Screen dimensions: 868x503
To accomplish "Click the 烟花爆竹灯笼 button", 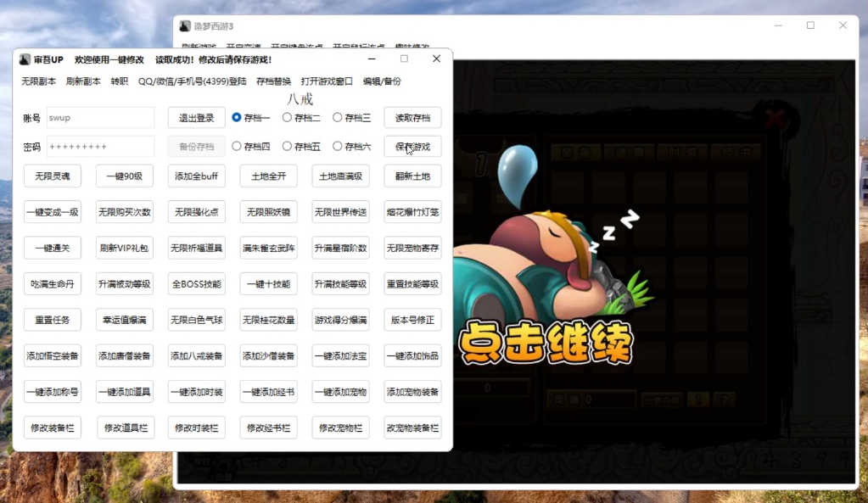I will (412, 212).
